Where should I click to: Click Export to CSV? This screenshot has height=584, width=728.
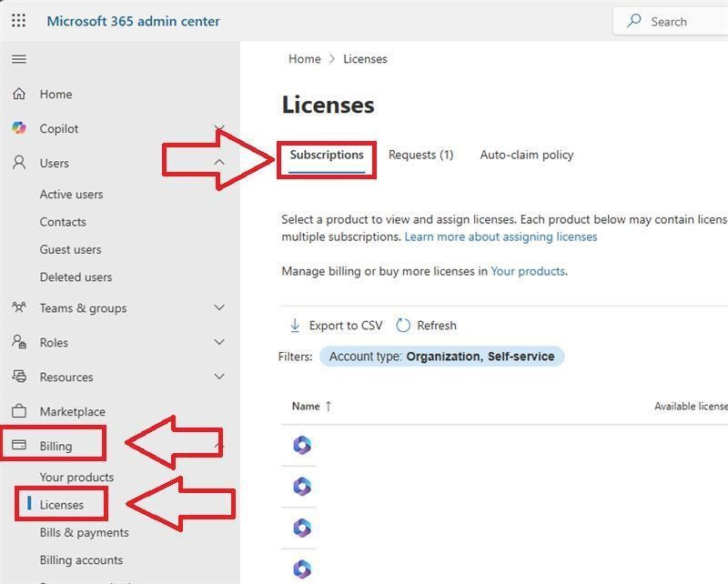[x=336, y=326]
